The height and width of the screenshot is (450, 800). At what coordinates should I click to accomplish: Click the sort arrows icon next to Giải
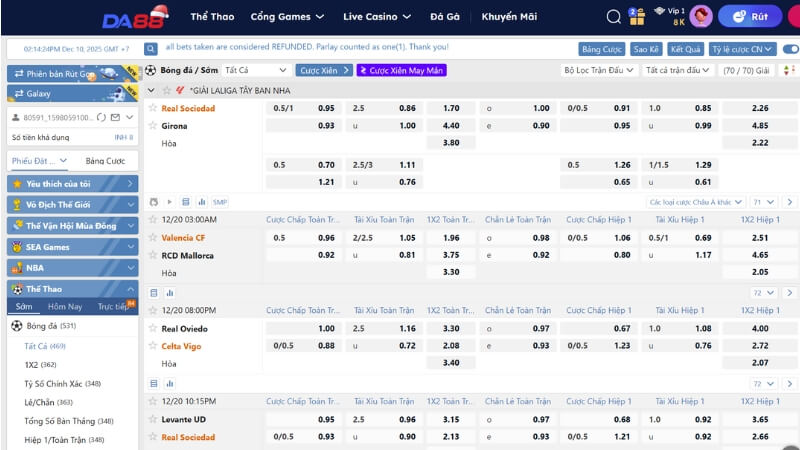coord(789,70)
